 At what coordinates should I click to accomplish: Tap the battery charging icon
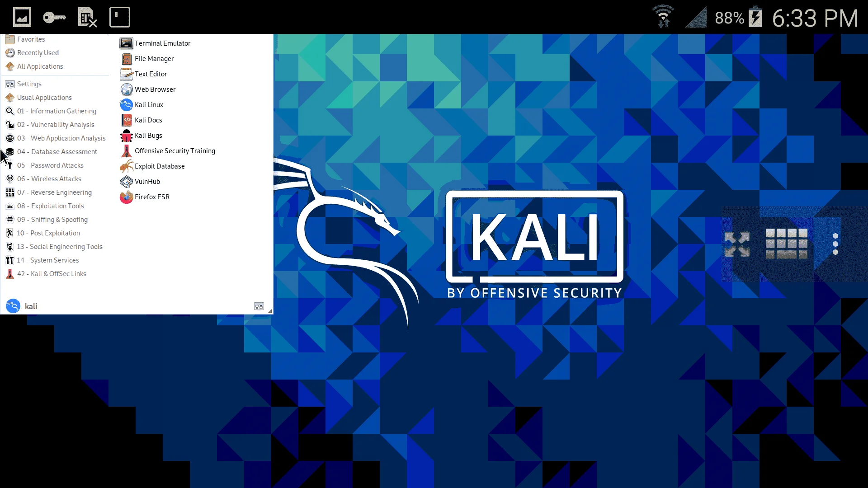tap(755, 17)
